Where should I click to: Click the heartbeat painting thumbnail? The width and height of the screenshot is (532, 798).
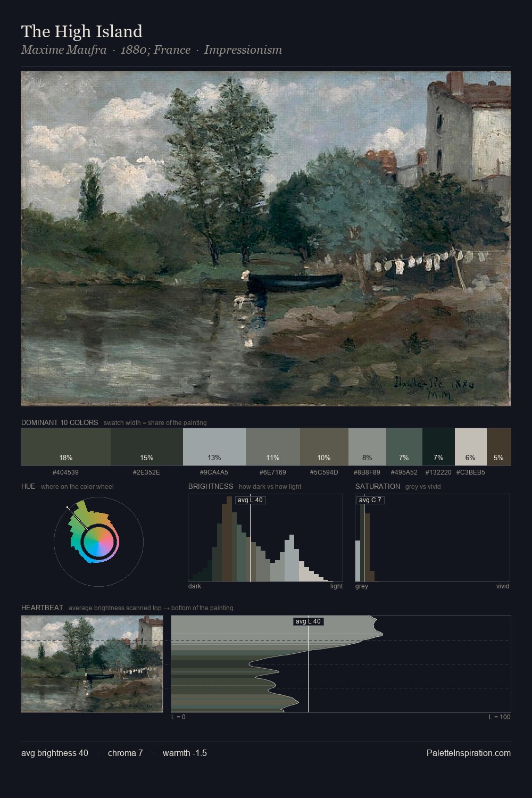coord(92,664)
